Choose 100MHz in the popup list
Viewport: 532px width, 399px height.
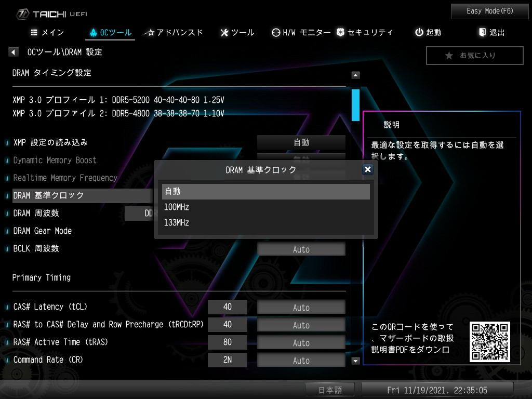click(x=265, y=207)
